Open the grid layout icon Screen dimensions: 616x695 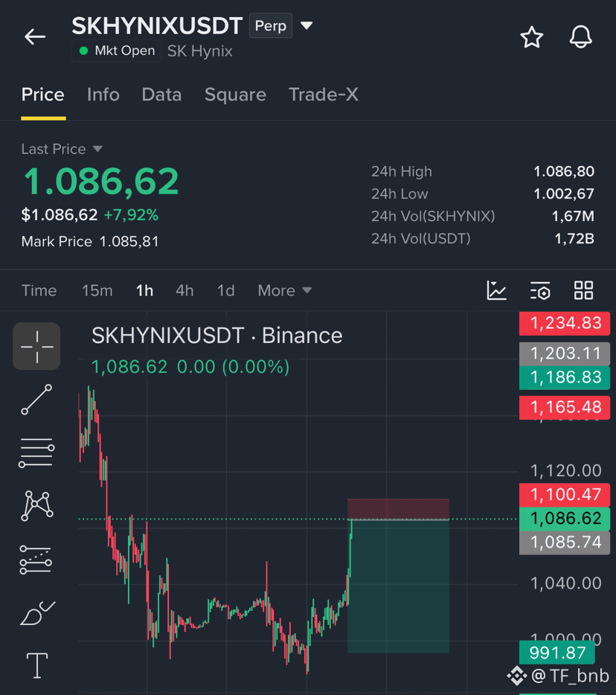[x=583, y=290]
